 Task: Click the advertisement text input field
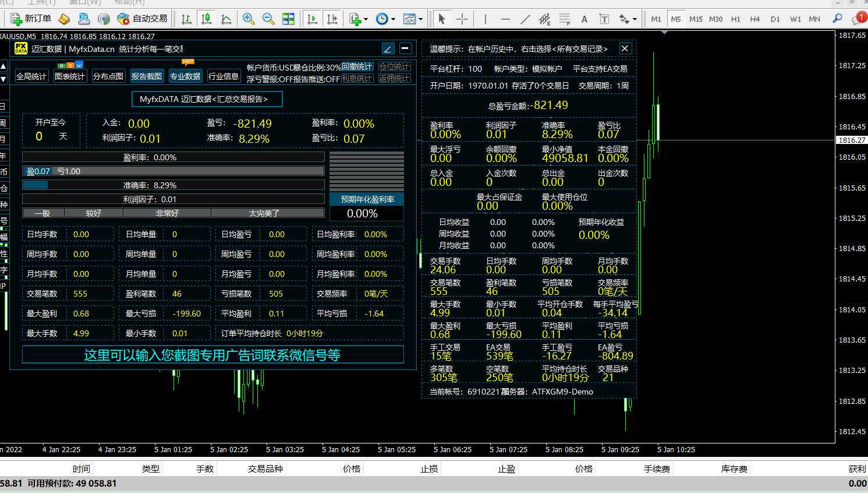coord(213,355)
